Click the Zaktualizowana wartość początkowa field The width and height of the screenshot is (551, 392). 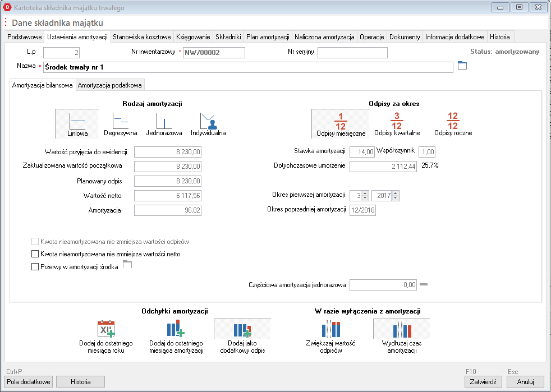(168, 166)
